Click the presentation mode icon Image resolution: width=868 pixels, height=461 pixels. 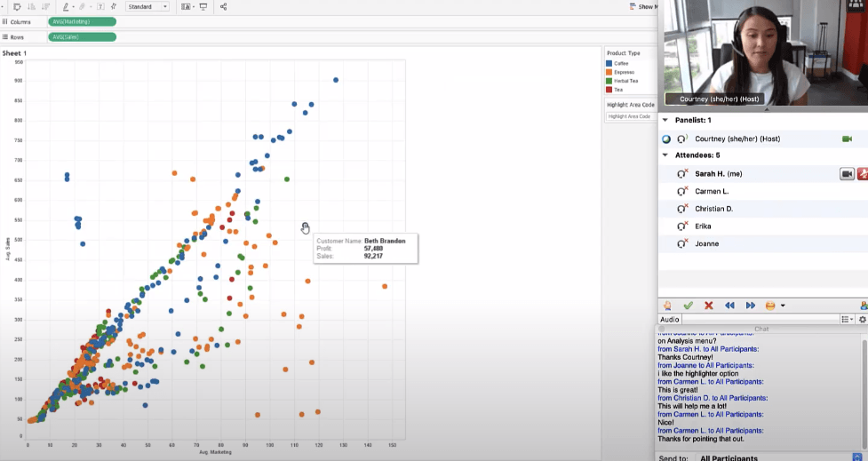pos(203,6)
